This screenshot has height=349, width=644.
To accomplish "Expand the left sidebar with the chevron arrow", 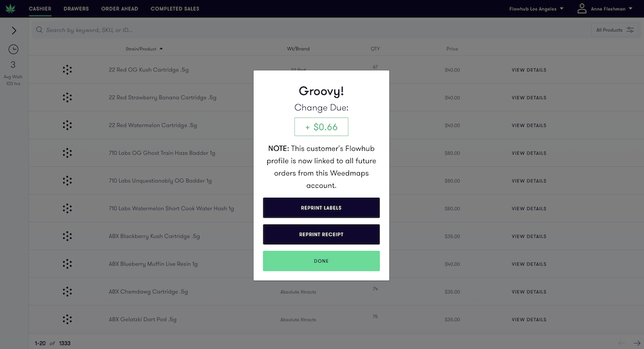I will 14,30.
